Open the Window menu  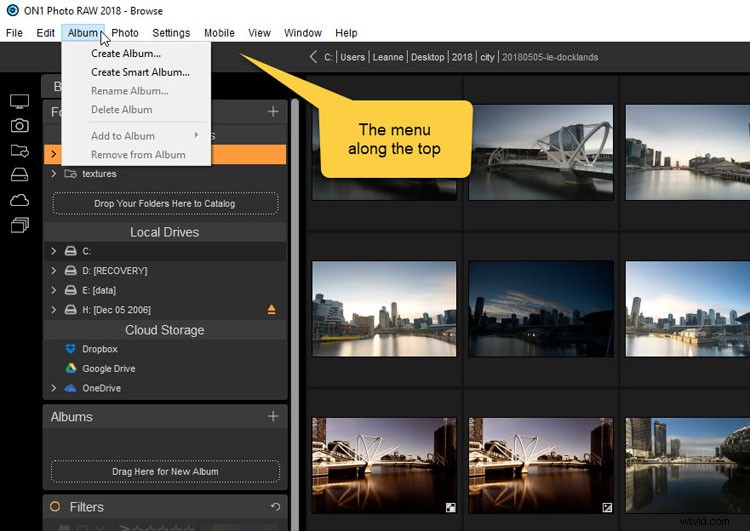coord(303,33)
